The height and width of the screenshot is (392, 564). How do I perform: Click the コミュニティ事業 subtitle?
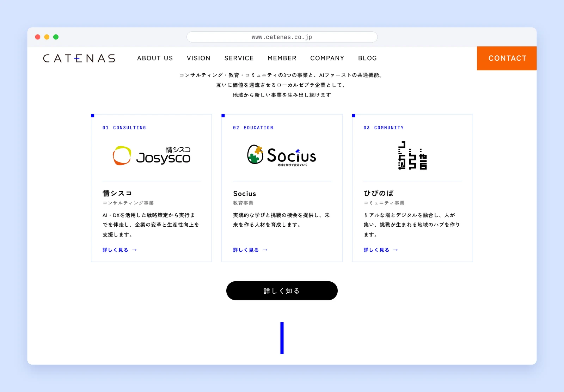384,203
